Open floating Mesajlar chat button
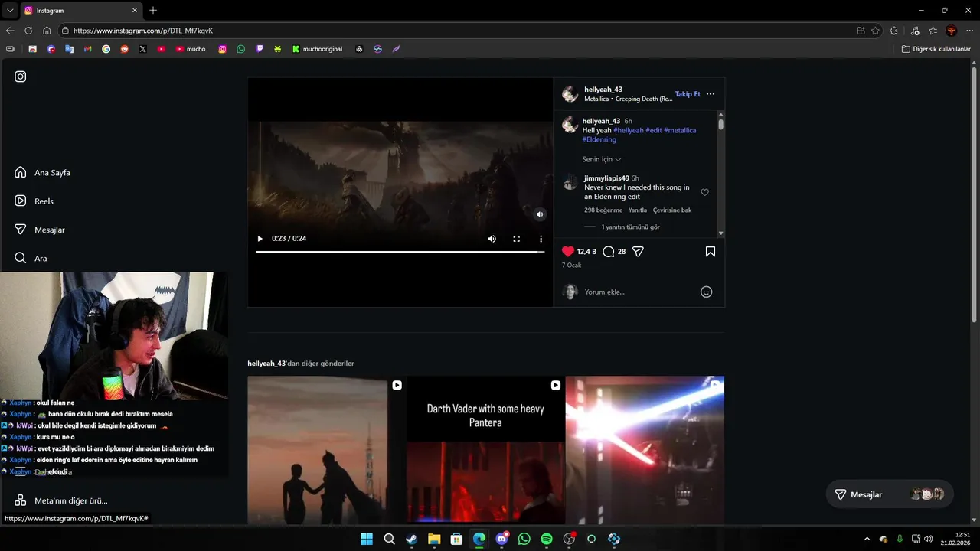 tap(890, 494)
